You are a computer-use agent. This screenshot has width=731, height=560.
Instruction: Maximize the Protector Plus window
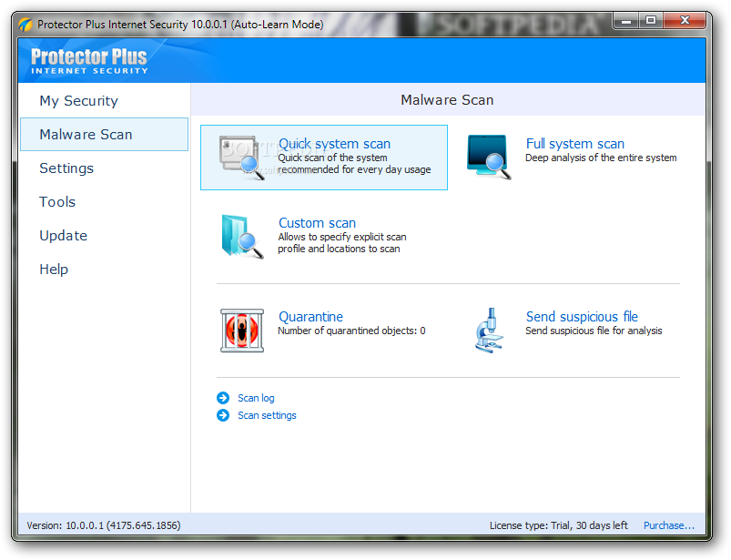click(x=650, y=21)
